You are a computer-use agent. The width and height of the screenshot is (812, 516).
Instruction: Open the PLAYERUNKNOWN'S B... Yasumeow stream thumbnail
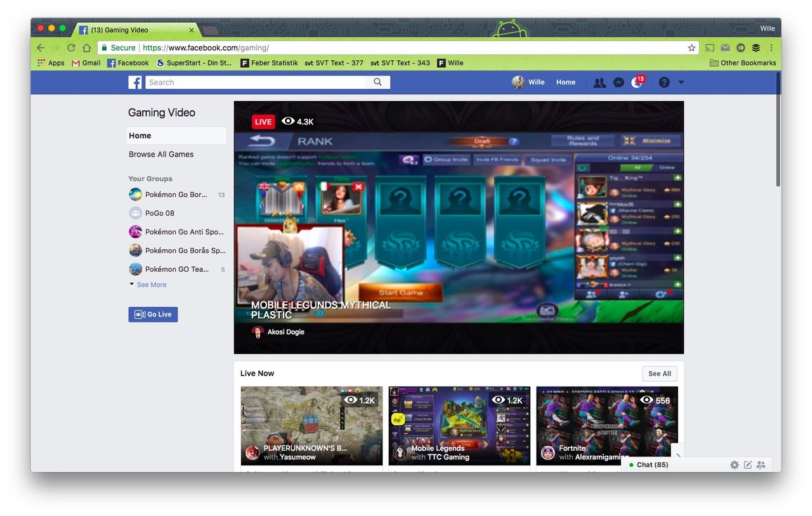pos(311,426)
